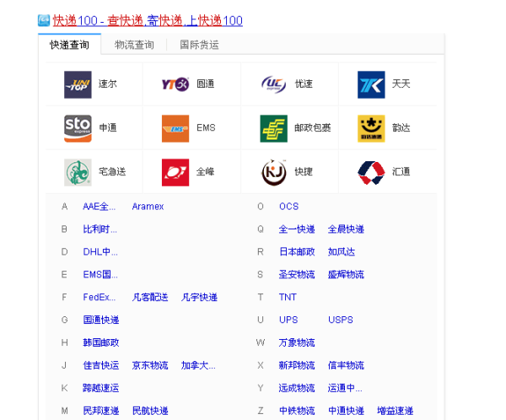Open the 全一快递 link

click(x=297, y=229)
